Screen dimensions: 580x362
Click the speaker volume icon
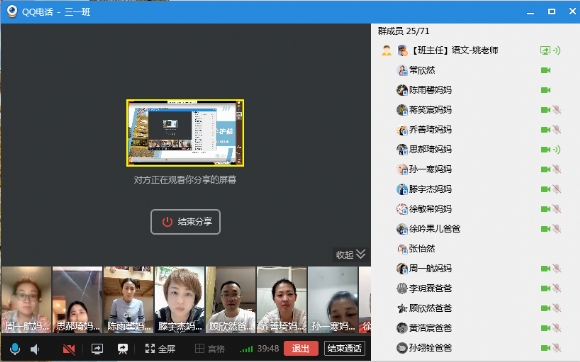(x=35, y=349)
